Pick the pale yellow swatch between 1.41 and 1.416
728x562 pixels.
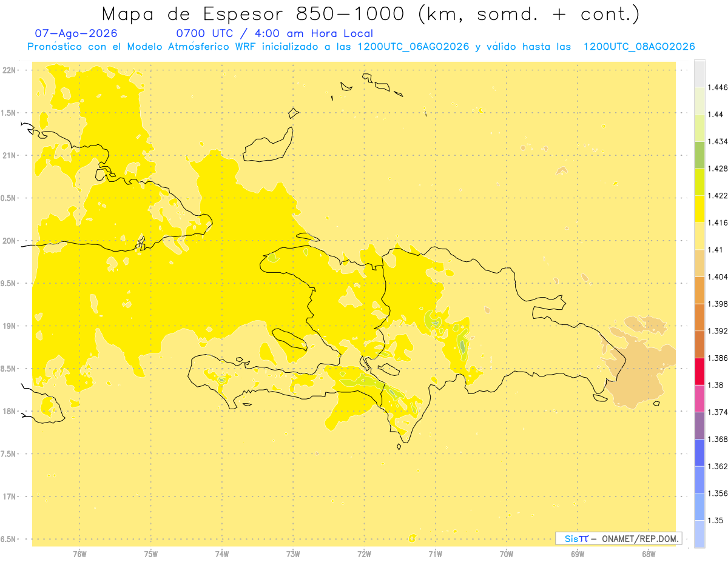tap(699, 236)
